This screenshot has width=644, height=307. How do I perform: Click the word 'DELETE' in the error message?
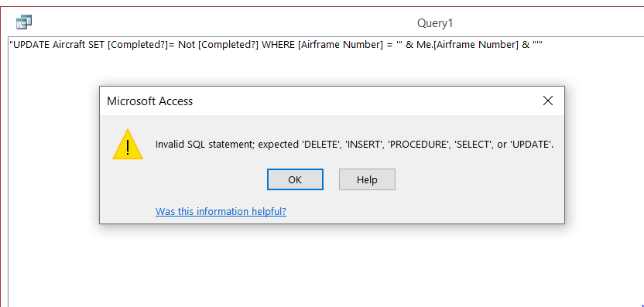click(322, 145)
